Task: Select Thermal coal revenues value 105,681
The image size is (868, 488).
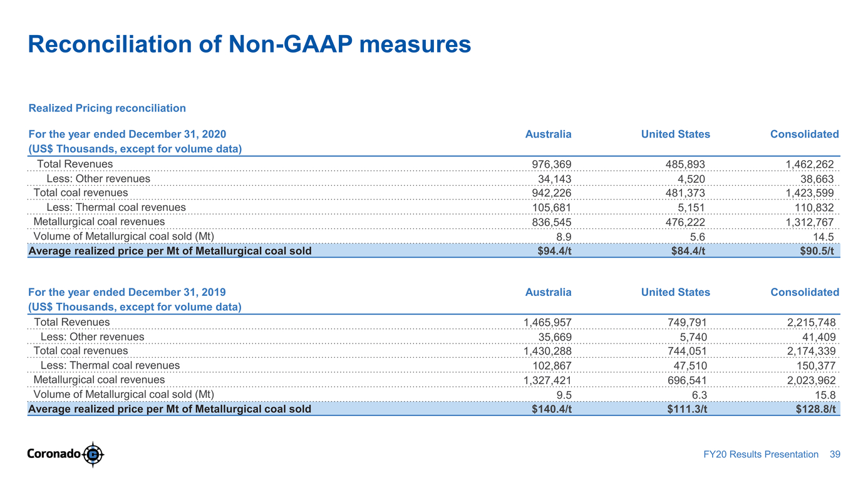Action: [x=551, y=208]
